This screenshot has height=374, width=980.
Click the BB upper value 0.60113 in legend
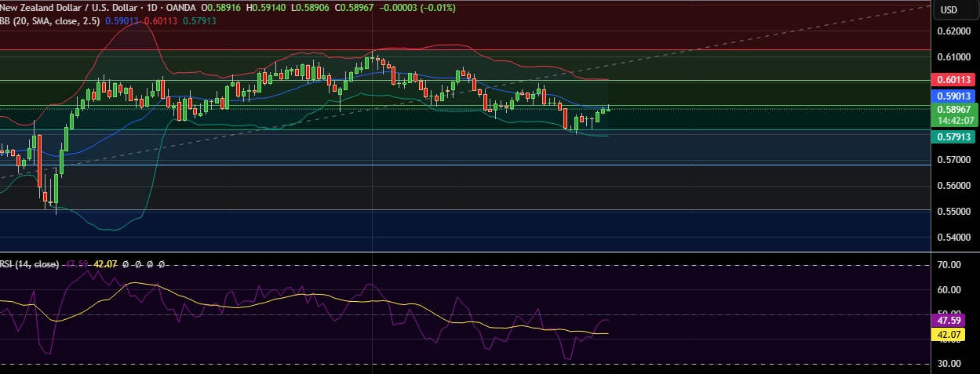point(160,21)
